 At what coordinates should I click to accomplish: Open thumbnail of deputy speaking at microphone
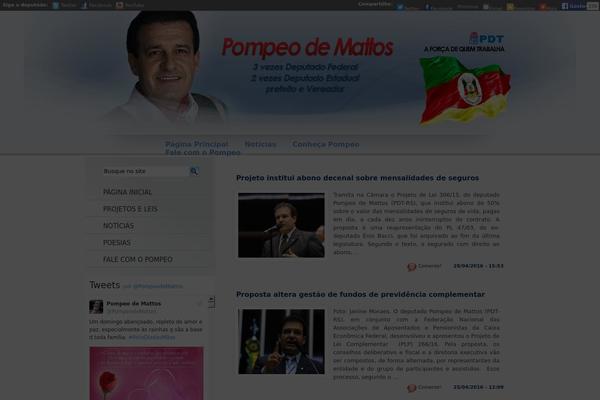point(281,225)
